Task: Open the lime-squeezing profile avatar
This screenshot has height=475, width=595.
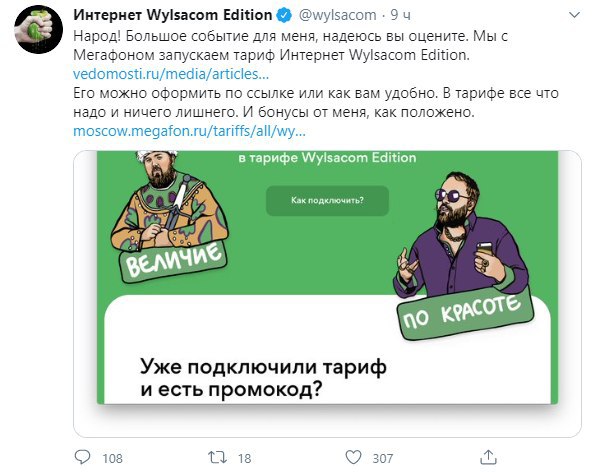Action: (x=38, y=30)
